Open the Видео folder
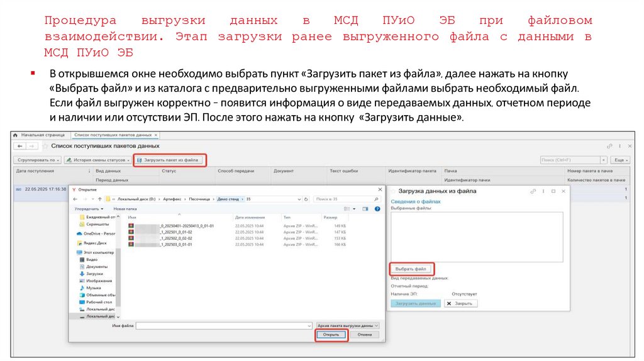 [x=88, y=260]
